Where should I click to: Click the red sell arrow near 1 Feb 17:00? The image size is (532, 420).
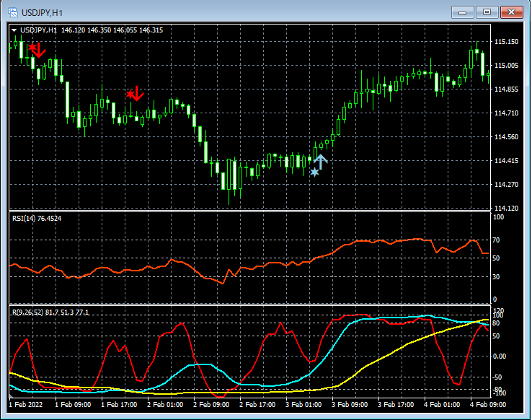pos(136,94)
